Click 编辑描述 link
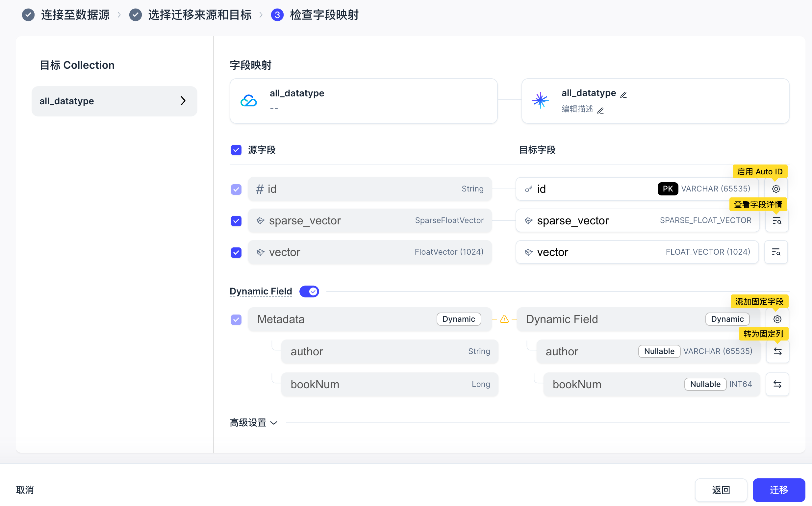This screenshot has width=812, height=506. (577, 109)
